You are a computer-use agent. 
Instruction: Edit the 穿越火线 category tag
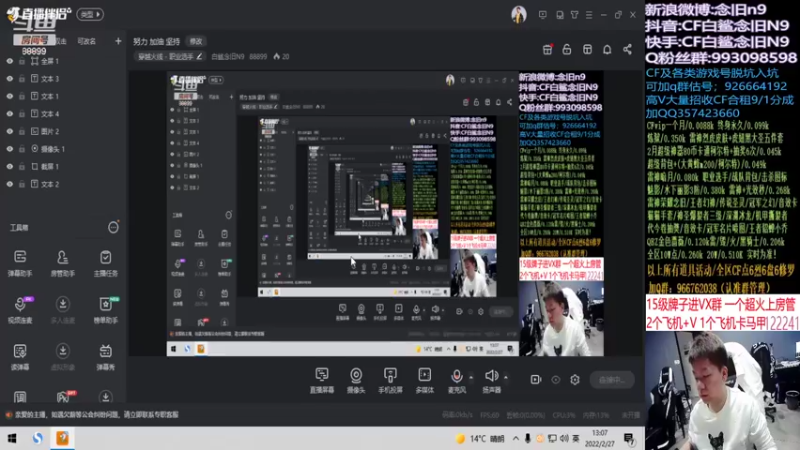(170, 57)
